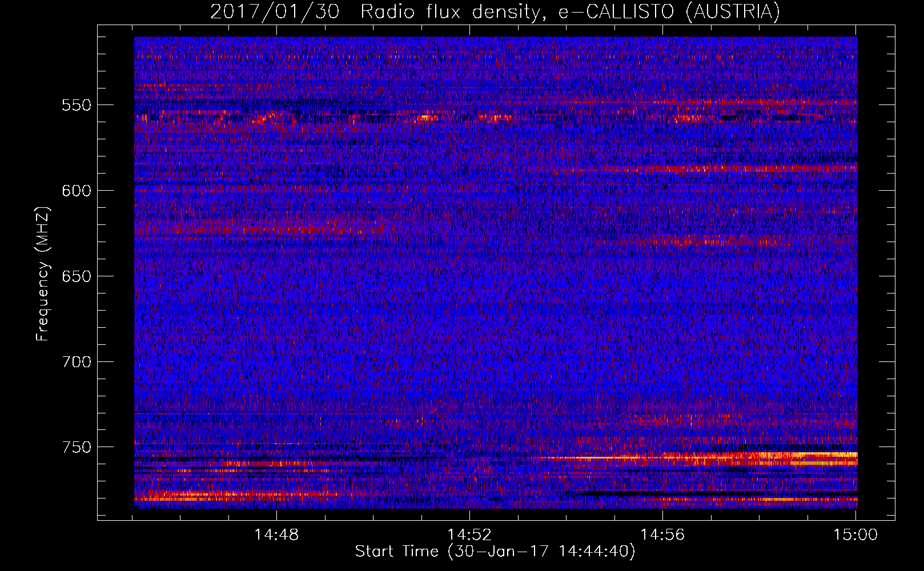Click the 14:56 time tick label

click(x=662, y=535)
